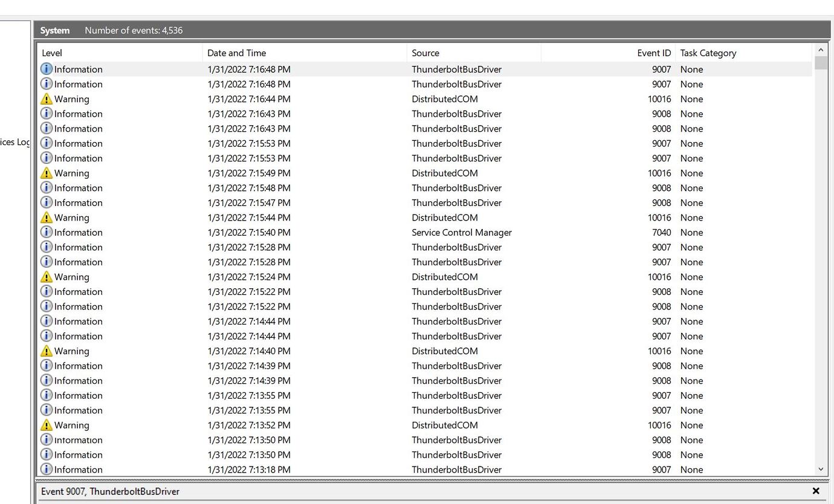Select the DistributedCOM event at 7:15:44 PM
The height and width of the screenshot is (504, 834).
pyautogui.click(x=302, y=217)
